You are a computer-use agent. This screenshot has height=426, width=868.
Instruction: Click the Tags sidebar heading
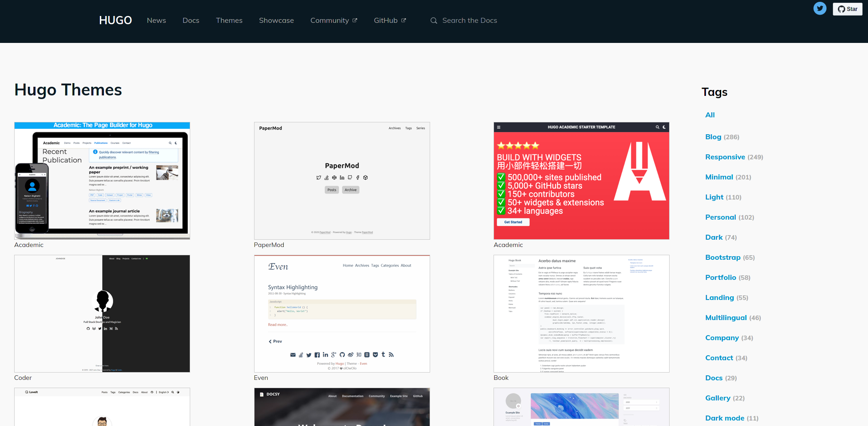point(714,92)
